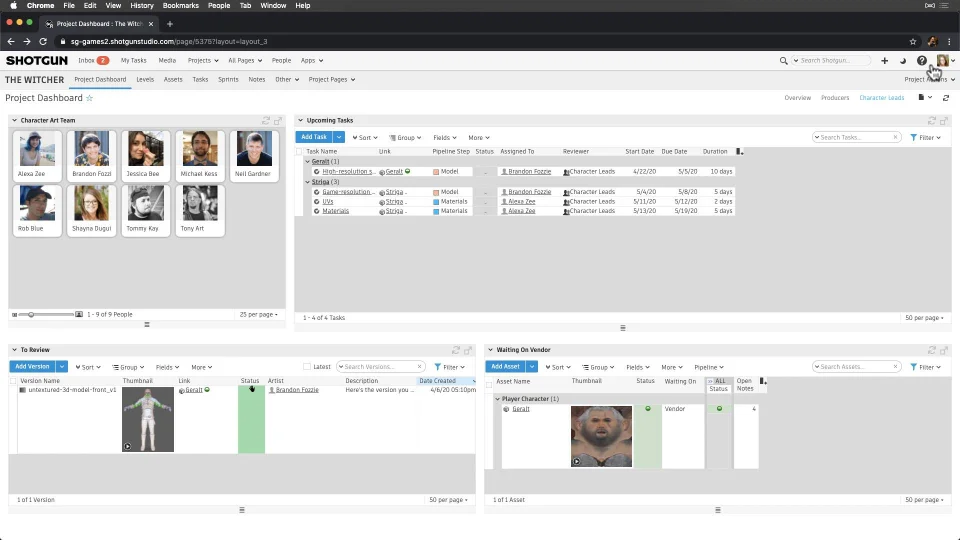Favorite the Project Dashboard star

pos(89,98)
